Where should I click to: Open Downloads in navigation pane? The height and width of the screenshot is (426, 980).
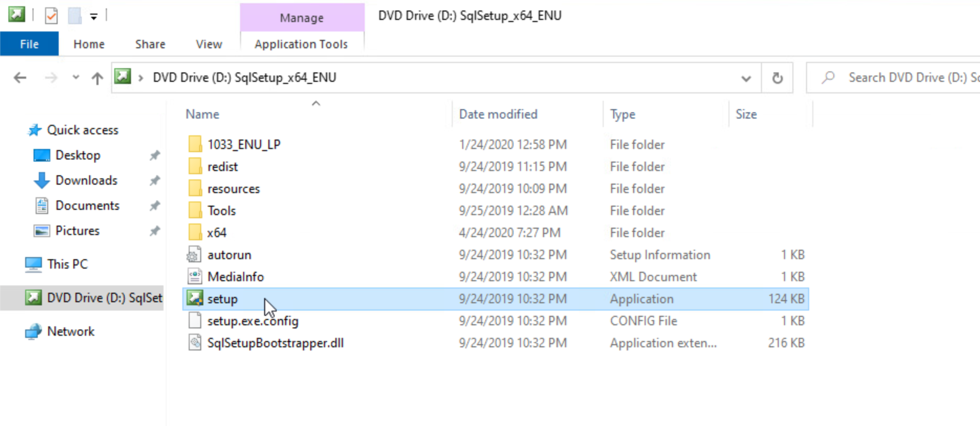pos(86,180)
